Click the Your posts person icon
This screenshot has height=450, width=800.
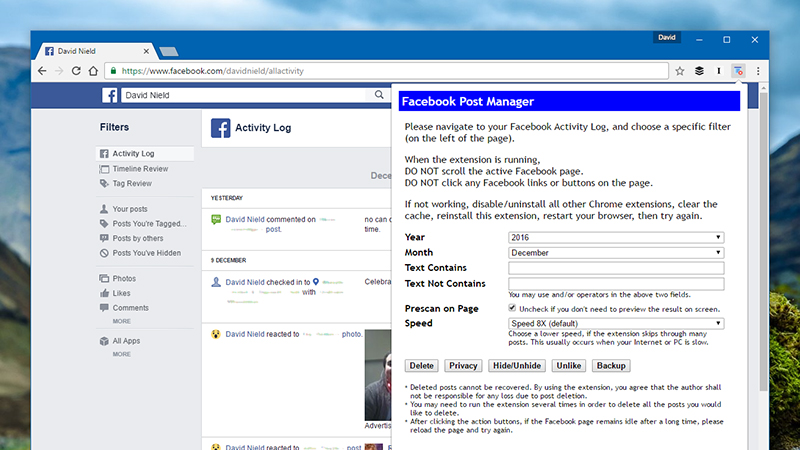click(x=104, y=209)
